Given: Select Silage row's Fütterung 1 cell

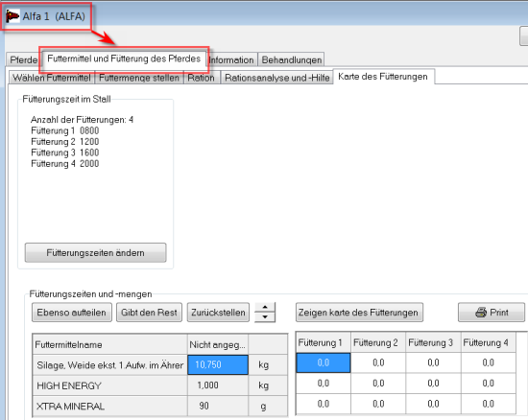Looking at the screenshot, I should pos(324,362).
